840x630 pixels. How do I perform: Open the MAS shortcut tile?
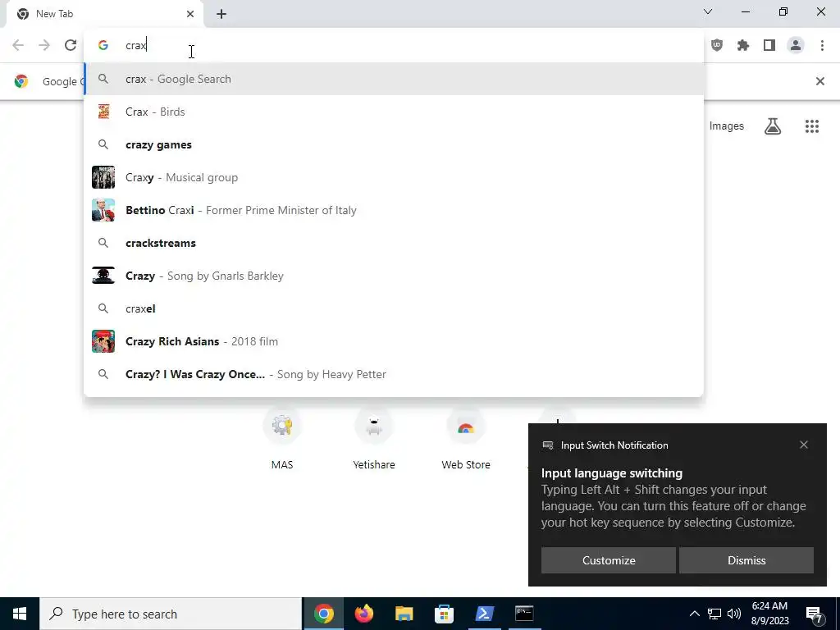(x=282, y=440)
